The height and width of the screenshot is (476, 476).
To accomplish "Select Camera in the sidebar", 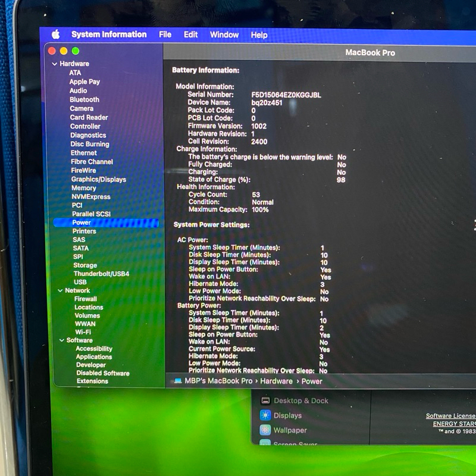I will click(x=82, y=108).
